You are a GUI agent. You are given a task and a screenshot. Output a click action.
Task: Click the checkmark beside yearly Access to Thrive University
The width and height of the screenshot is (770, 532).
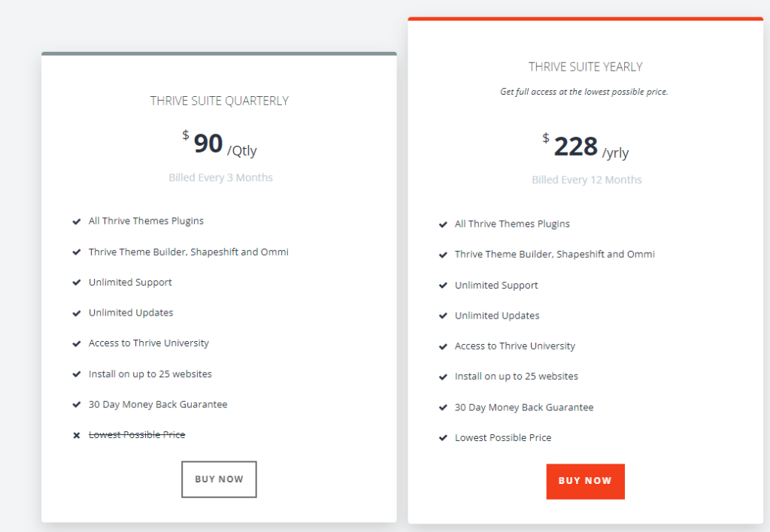(x=443, y=346)
